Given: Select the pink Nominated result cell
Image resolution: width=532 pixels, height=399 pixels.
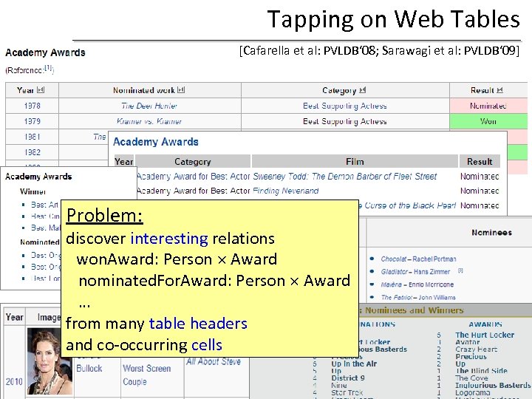Looking at the screenshot, I should [x=488, y=106].
